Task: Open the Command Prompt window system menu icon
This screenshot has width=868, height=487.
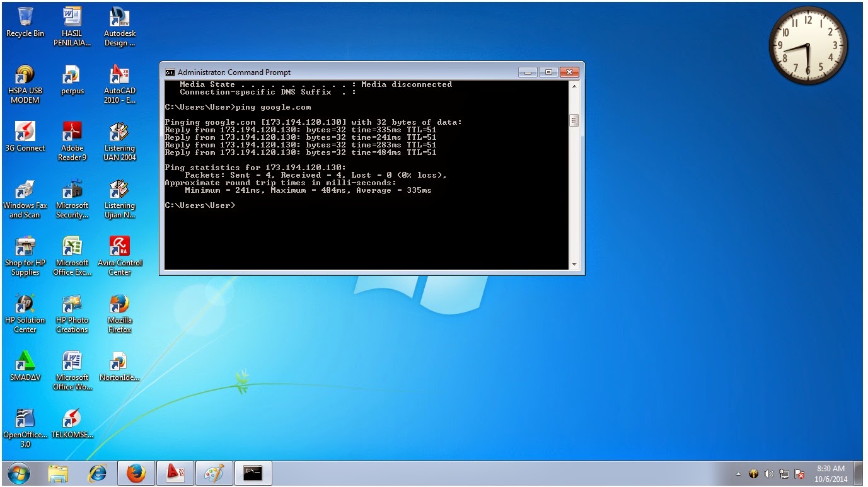Action: point(170,72)
